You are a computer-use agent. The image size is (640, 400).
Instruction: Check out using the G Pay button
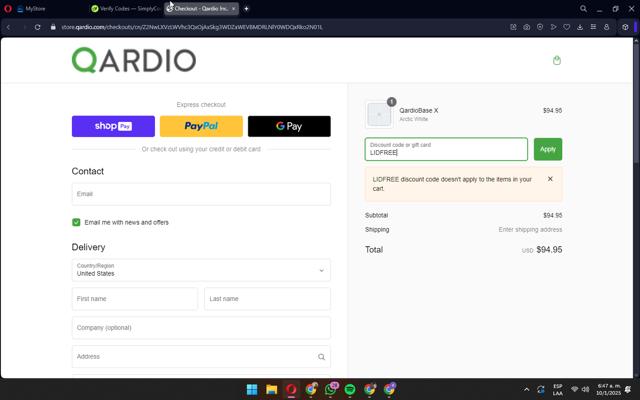pos(289,126)
